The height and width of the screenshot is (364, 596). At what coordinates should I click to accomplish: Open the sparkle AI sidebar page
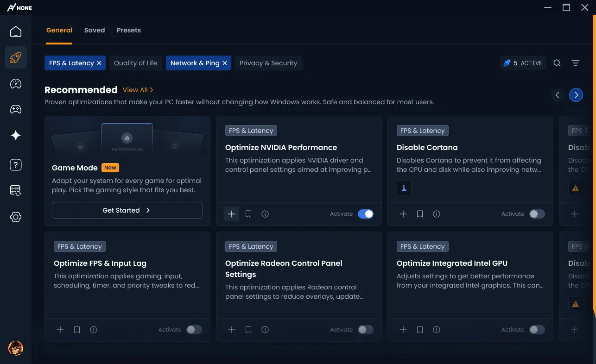(16, 135)
